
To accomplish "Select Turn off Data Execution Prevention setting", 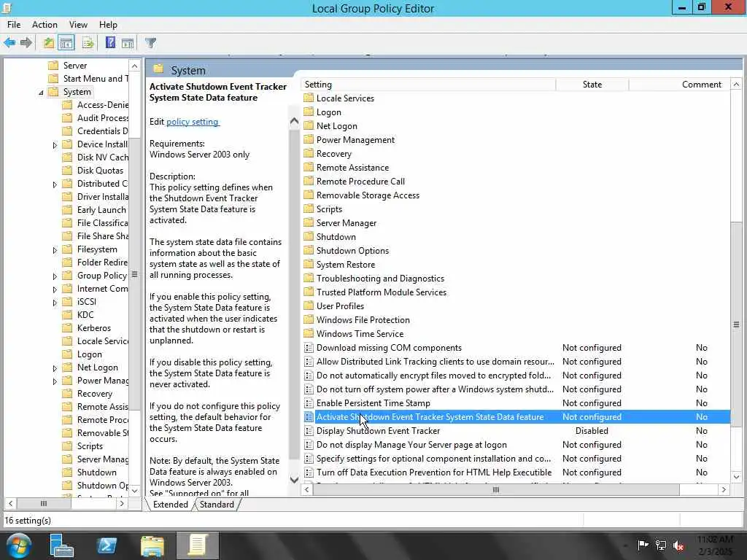I will click(517, 472).
